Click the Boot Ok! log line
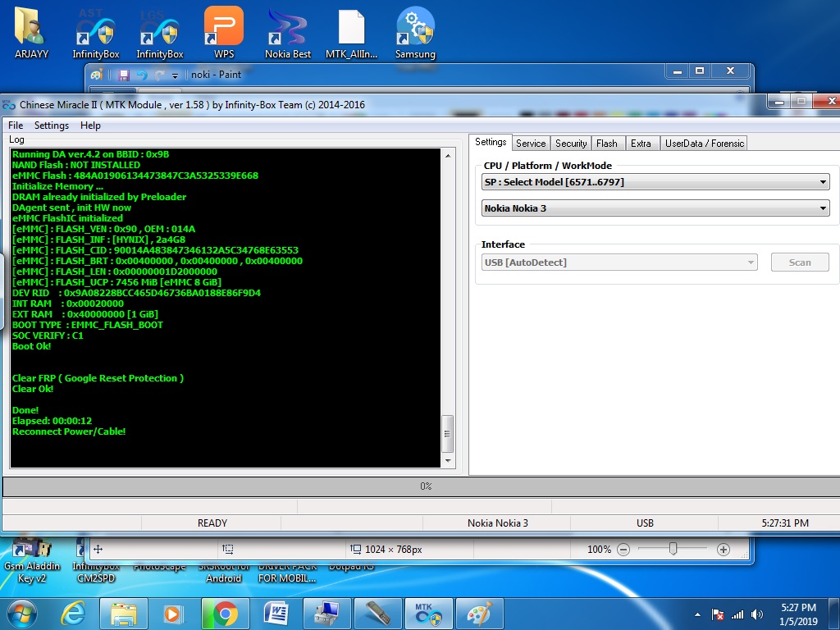The image size is (840, 630). coord(32,346)
